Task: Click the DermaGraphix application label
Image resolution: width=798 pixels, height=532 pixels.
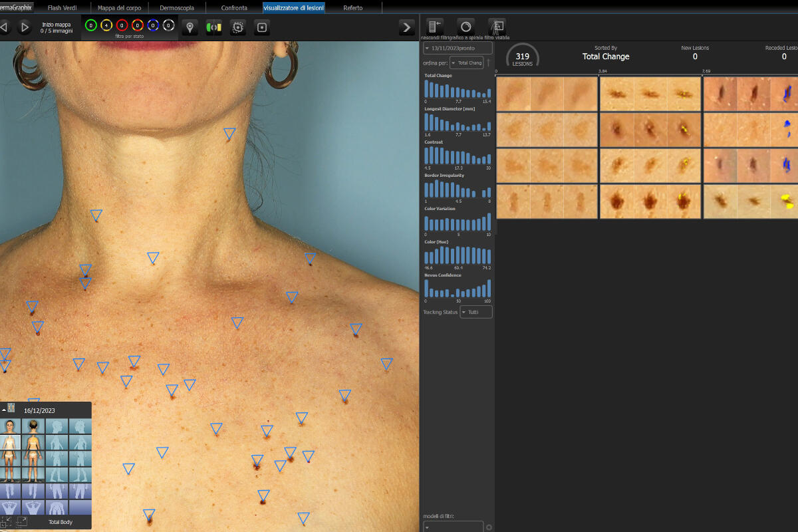Action: click(16, 8)
